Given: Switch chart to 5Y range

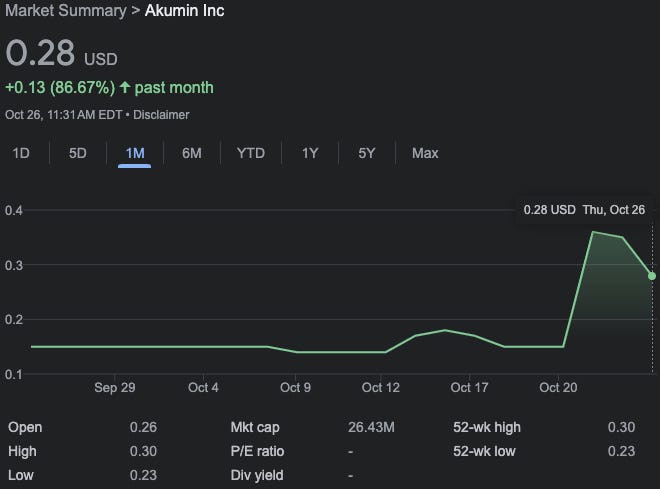Looking at the screenshot, I should coord(367,153).
